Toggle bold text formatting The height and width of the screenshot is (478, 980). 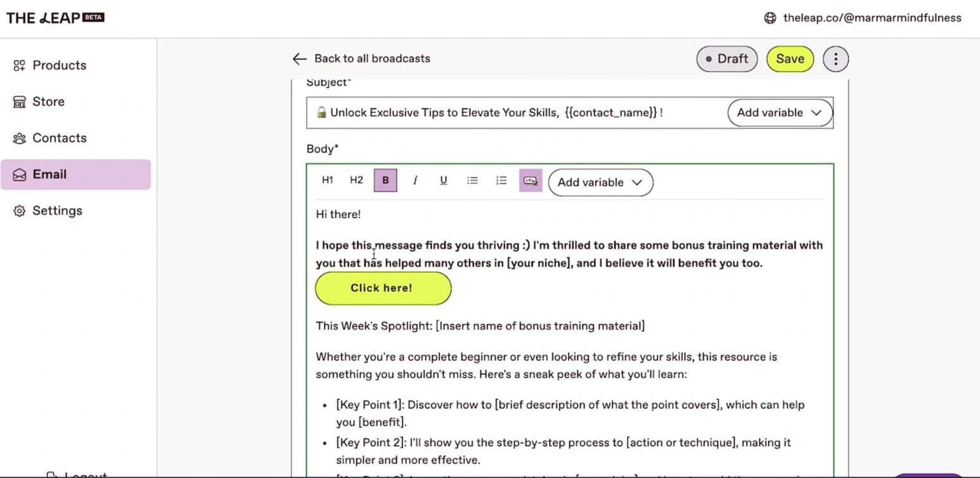(x=385, y=180)
